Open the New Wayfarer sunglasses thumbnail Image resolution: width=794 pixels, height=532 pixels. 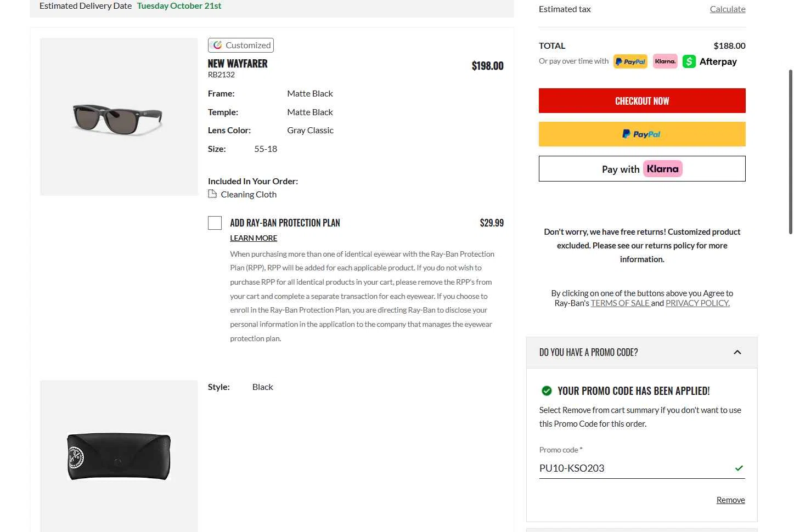click(119, 117)
